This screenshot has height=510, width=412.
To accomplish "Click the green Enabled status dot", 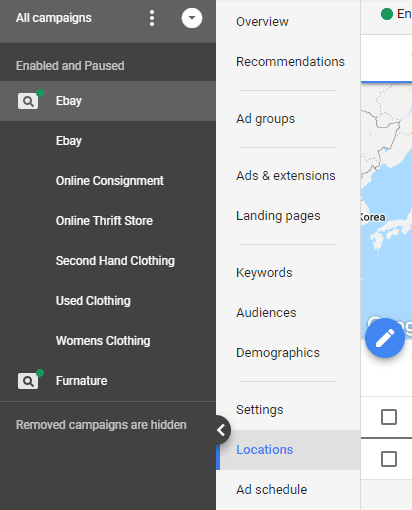I will pyautogui.click(x=387, y=14).
